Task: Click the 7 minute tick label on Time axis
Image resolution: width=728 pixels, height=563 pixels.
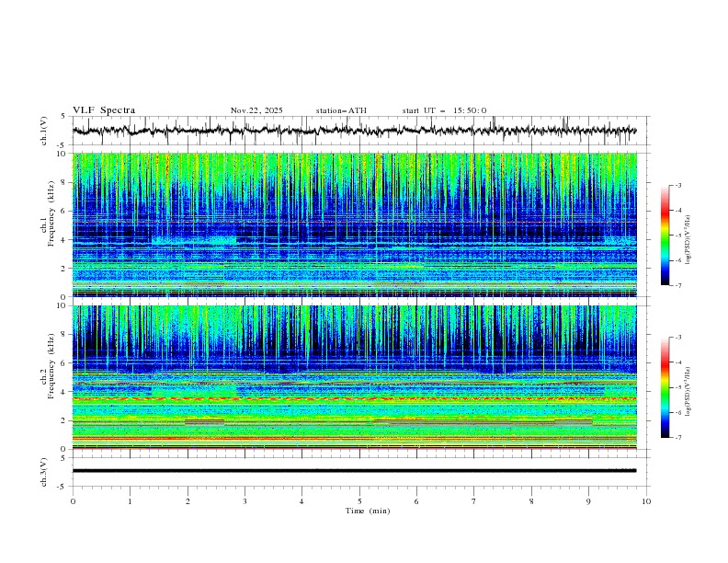Action: 474,501
